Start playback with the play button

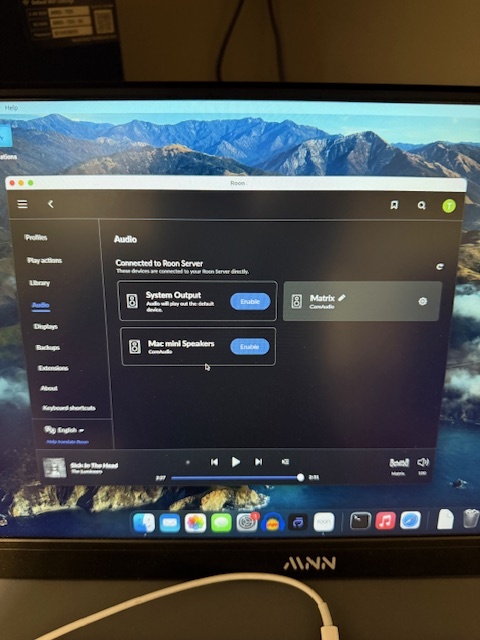pyautogui.click(x=236, y=462)
